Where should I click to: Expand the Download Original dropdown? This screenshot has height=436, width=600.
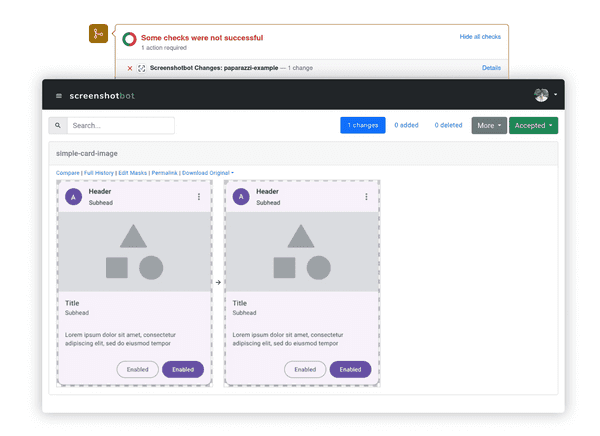(208, 173)
